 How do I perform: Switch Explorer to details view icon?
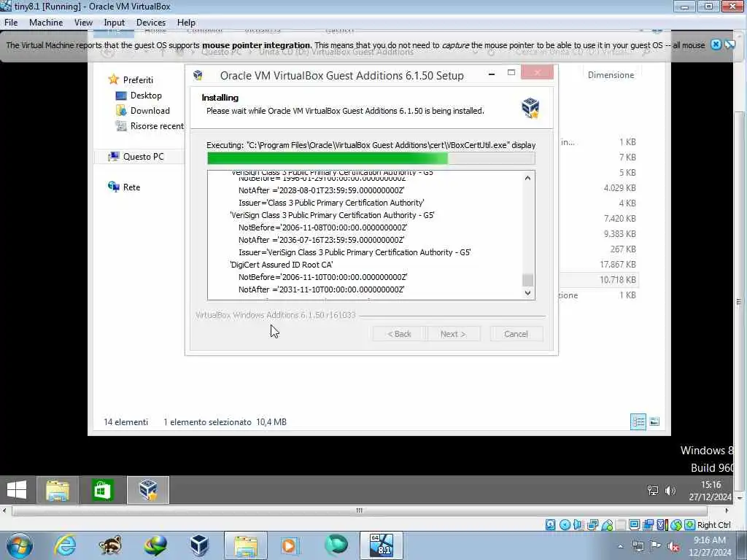(x=638, y=421)
